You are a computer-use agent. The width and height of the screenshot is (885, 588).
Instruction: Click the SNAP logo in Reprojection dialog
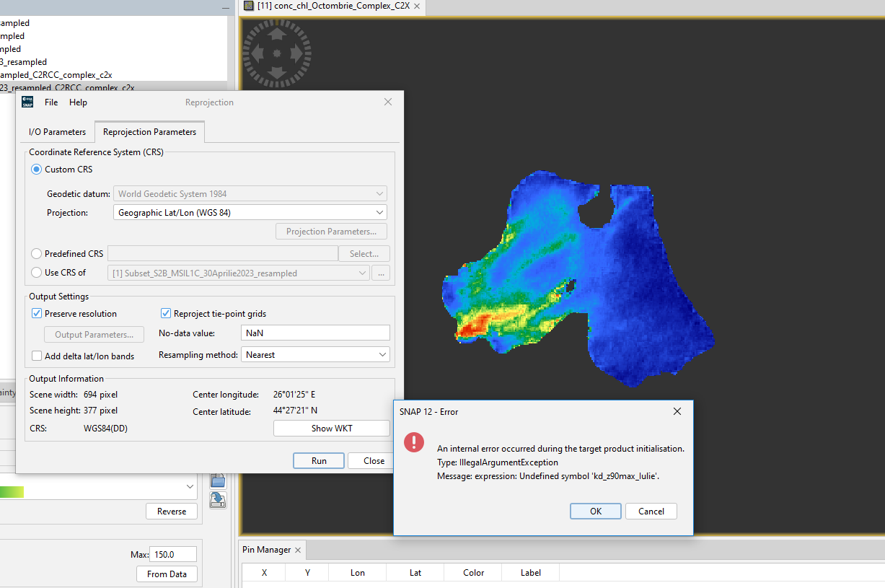27,102
